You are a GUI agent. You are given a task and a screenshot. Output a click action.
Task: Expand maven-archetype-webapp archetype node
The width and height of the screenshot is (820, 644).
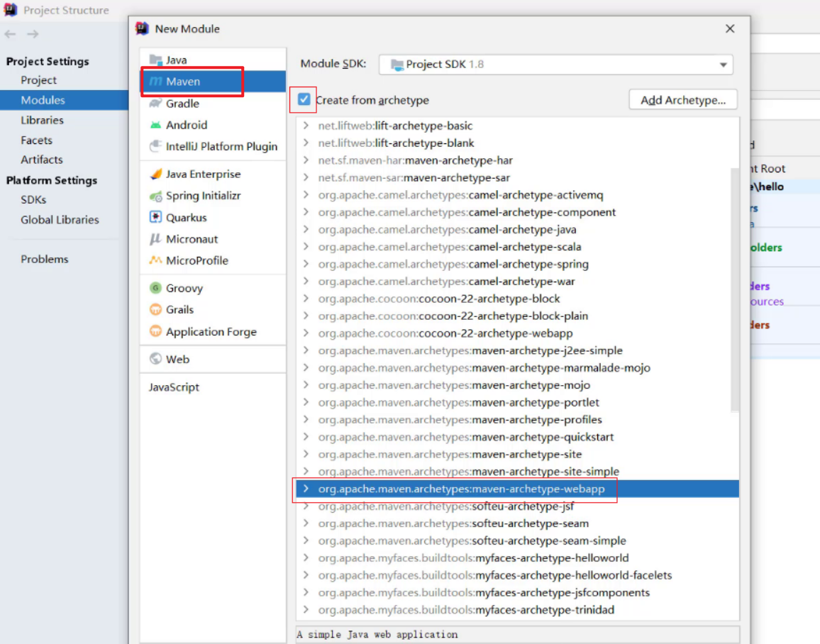(306, 488)
